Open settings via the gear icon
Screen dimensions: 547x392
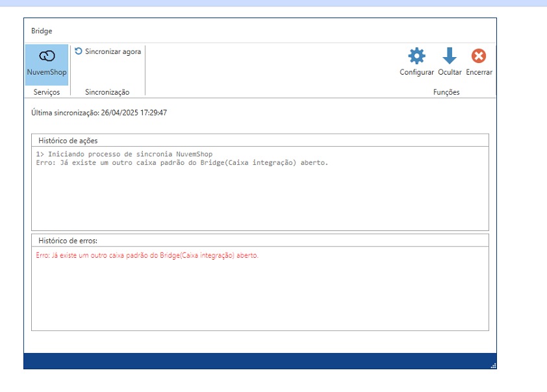pyautogui.click(x=416, y=56)
